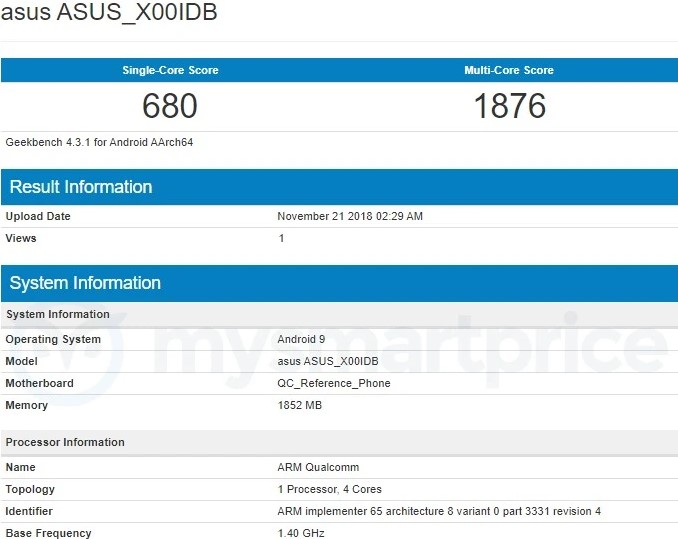Viewport: 678px width, 539px height.
Task: Select the Memory label
Action: [26, 405]
